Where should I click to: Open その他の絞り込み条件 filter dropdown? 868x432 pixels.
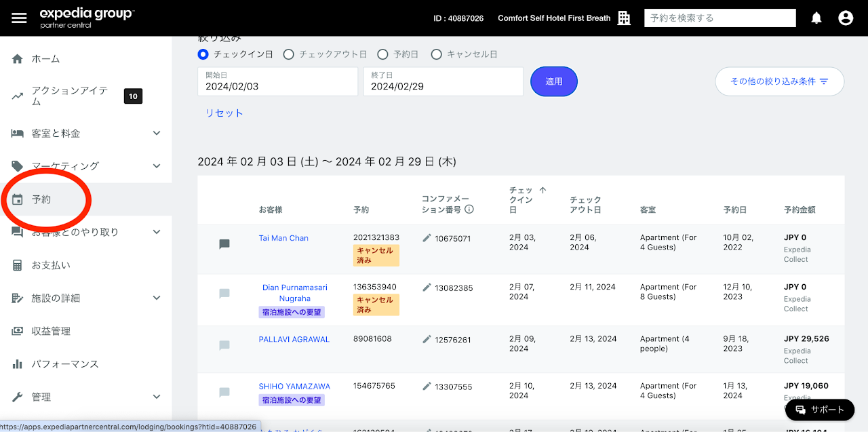click(779, 81)
